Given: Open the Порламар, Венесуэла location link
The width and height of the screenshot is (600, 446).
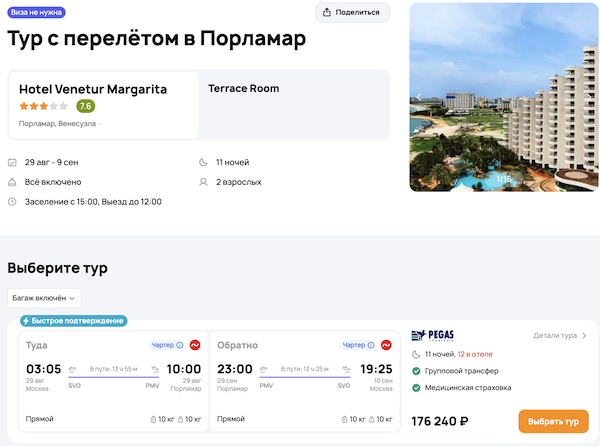Looking at the screenshot, I should 59,124.
